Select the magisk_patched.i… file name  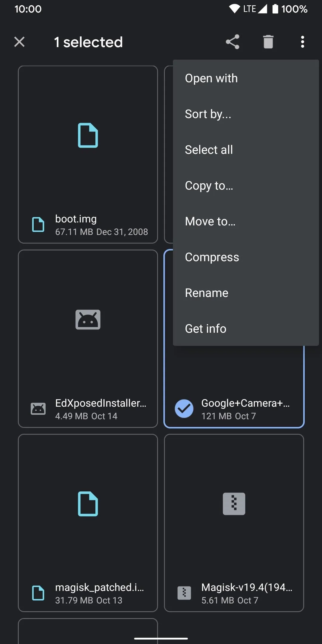[x=100, y=587]
